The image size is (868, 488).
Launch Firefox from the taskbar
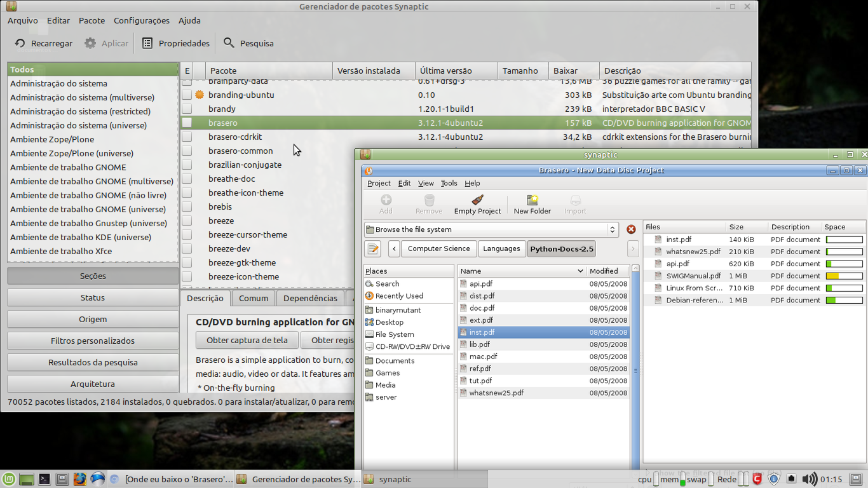pos(79,479)
